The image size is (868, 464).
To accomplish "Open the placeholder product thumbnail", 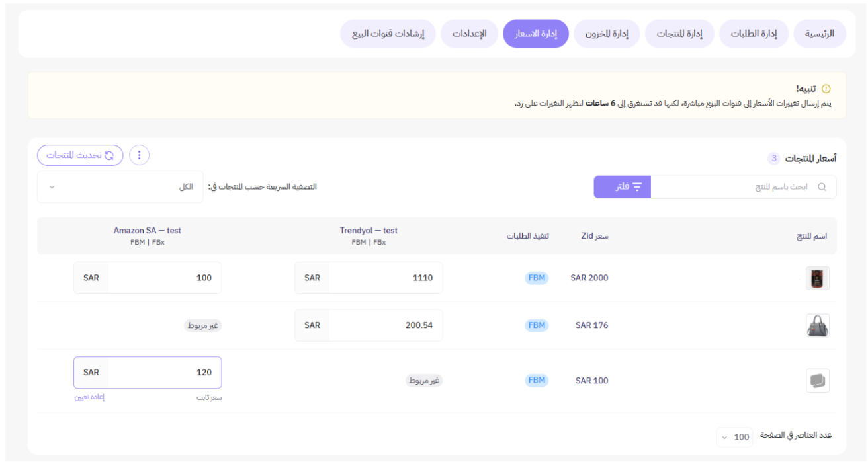I will coord(818,381).
